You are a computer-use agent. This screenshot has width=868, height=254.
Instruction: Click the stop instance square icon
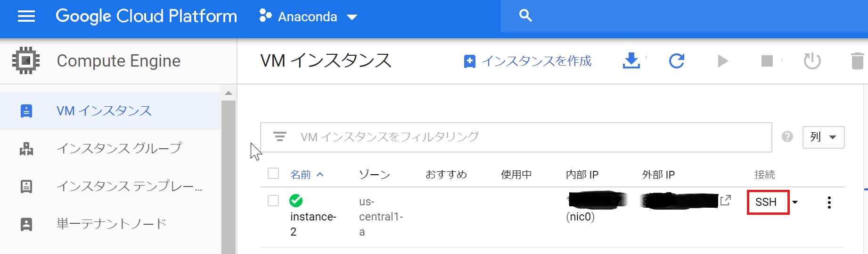767,61
